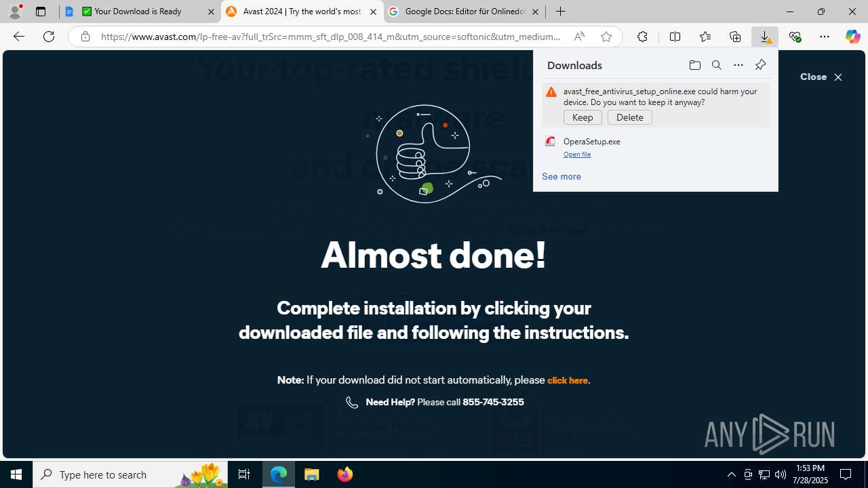The width and height of the screenshot is (868, 488).
Task: Toggle Downloads toolbar button
Action: pos(765,37)
